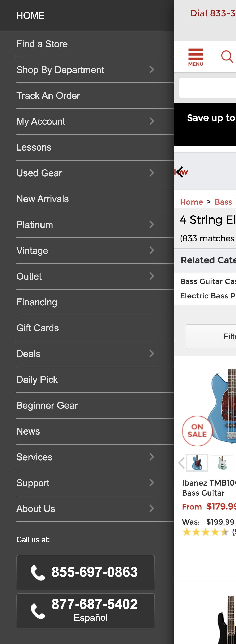Click the black back arrow icon
The image size is (236, 644).
click(180, 172)
